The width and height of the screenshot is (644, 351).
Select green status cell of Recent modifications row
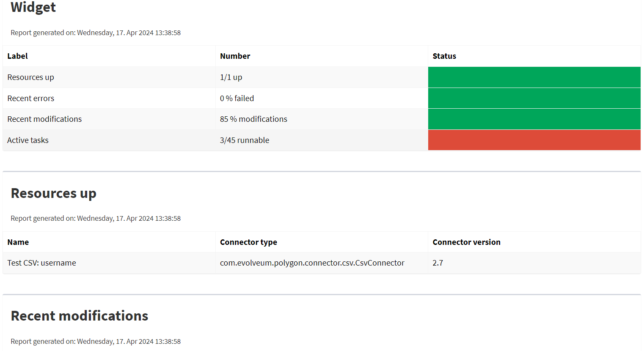pos(534,119)
